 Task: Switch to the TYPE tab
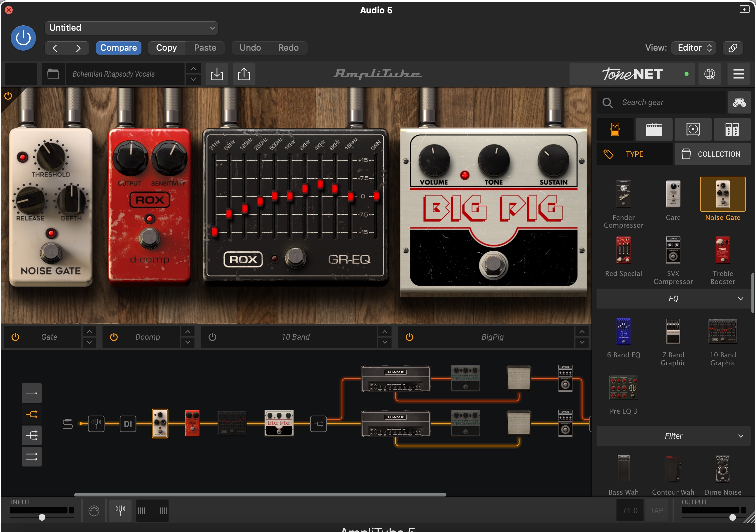pos(634,154)
